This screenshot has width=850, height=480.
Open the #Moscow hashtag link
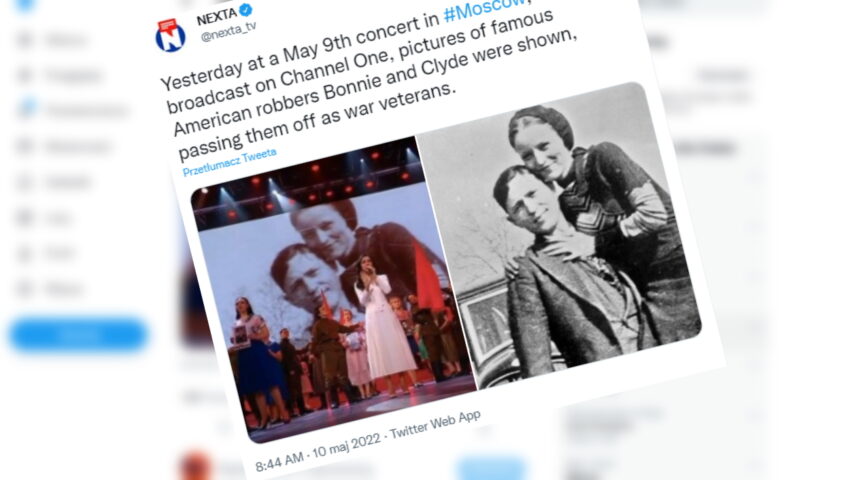tap(484, 8)
